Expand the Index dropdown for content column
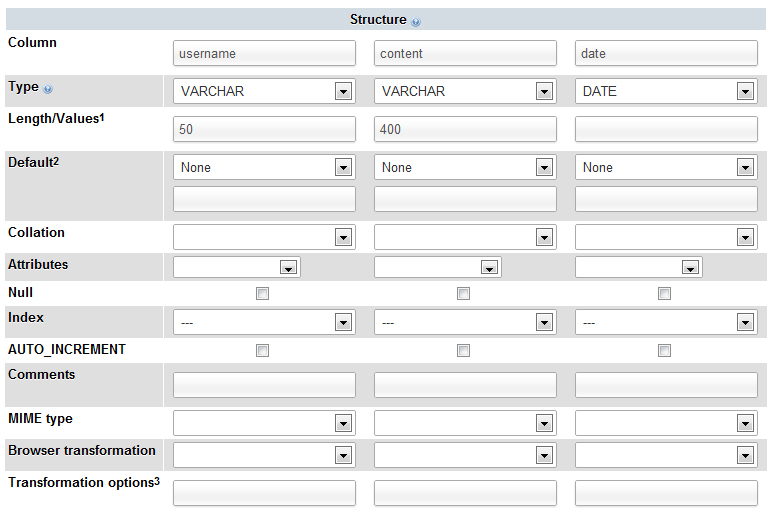Viewport: 779px width, 521px height. tap(465, 323)
